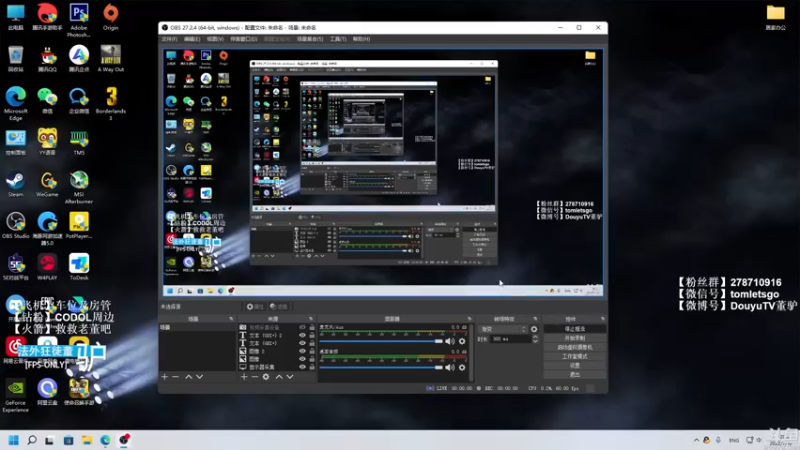Move the scene up with the scenes up arrow
Screen dimensions: 800x450
(x=188, y=377)
